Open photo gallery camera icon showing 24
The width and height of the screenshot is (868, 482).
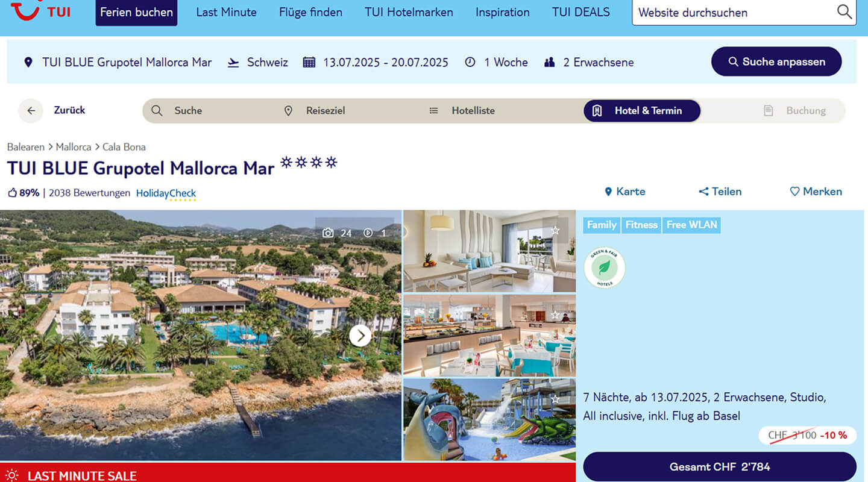point(328,233)
